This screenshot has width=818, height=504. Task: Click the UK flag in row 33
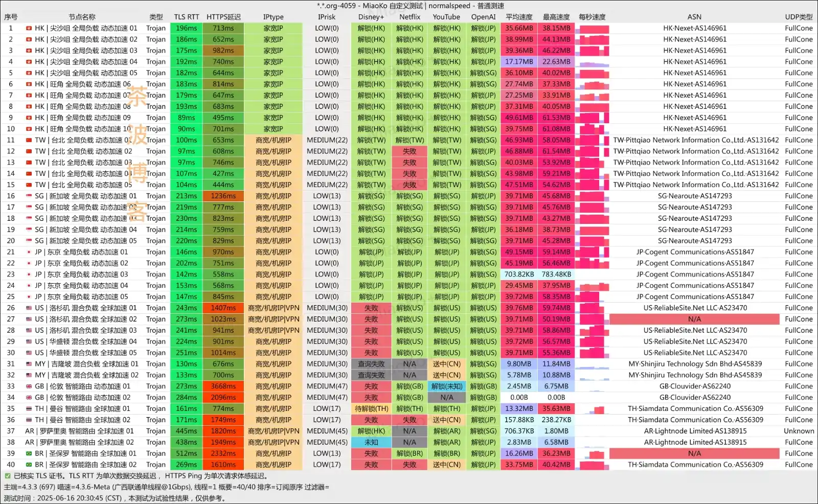pos(29,386)
